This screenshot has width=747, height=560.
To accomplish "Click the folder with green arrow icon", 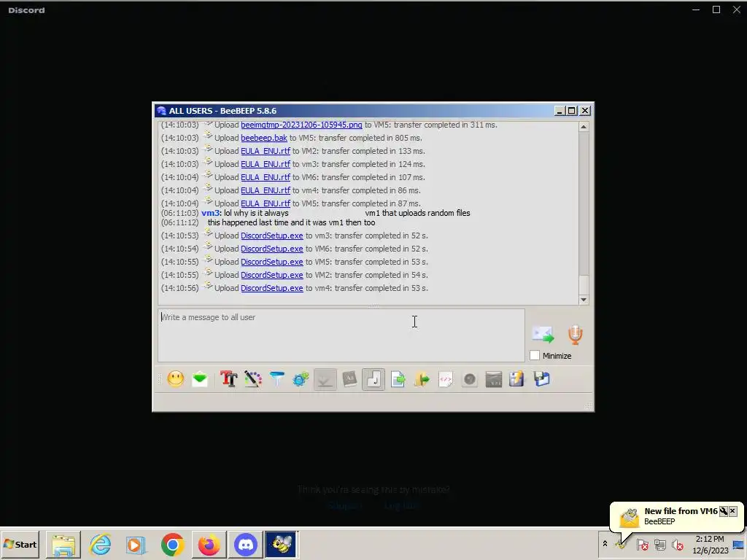I will pos(422,379).
